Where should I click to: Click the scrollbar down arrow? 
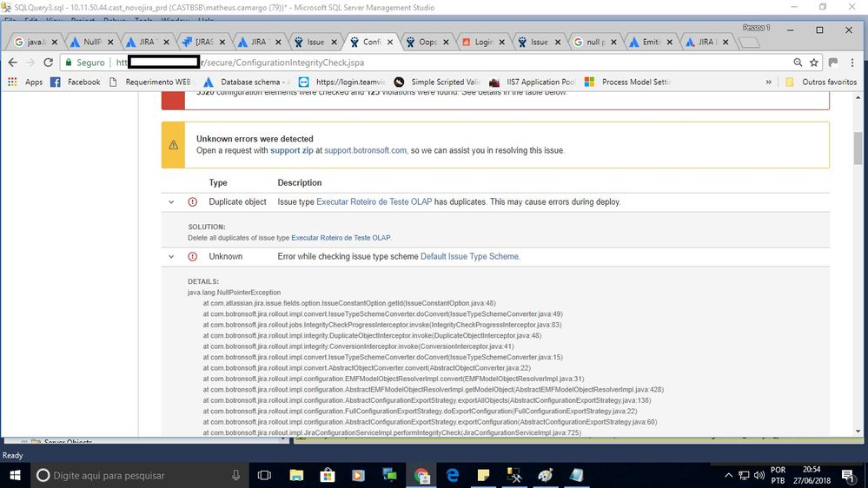click(x=858, y=431)
